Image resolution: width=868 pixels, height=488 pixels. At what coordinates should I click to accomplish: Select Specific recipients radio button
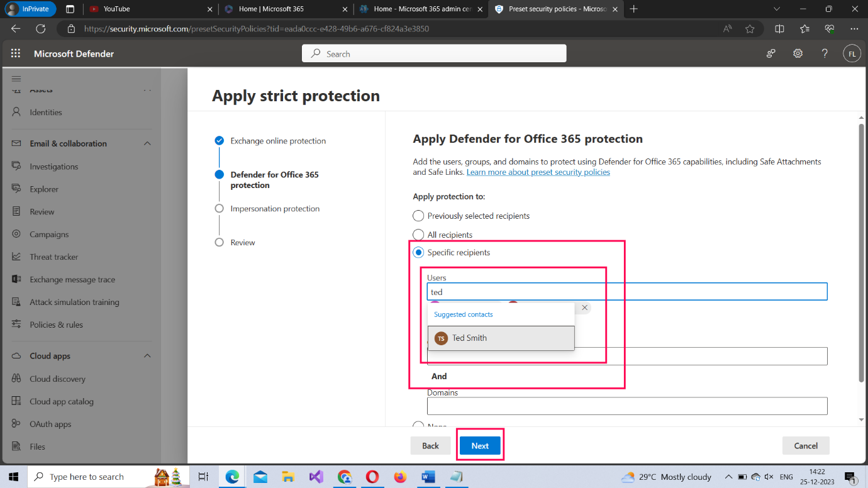tap(418, 252)
